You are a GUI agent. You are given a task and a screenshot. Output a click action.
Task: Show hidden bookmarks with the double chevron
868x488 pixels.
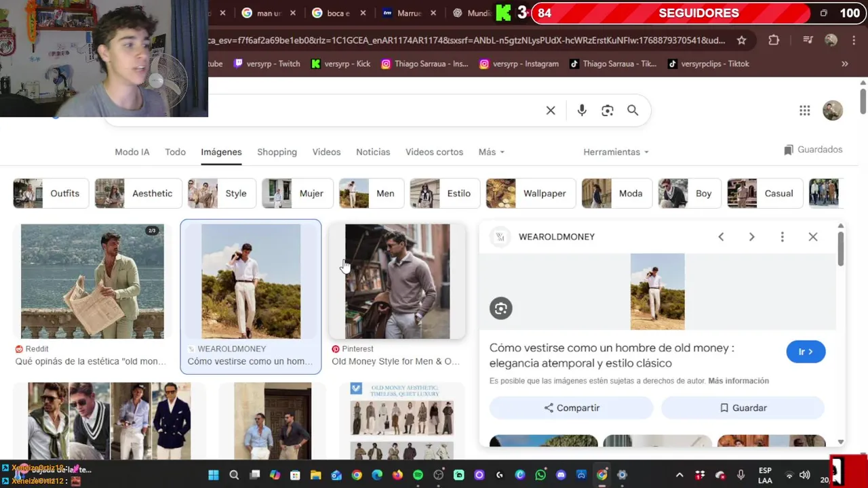845,64
